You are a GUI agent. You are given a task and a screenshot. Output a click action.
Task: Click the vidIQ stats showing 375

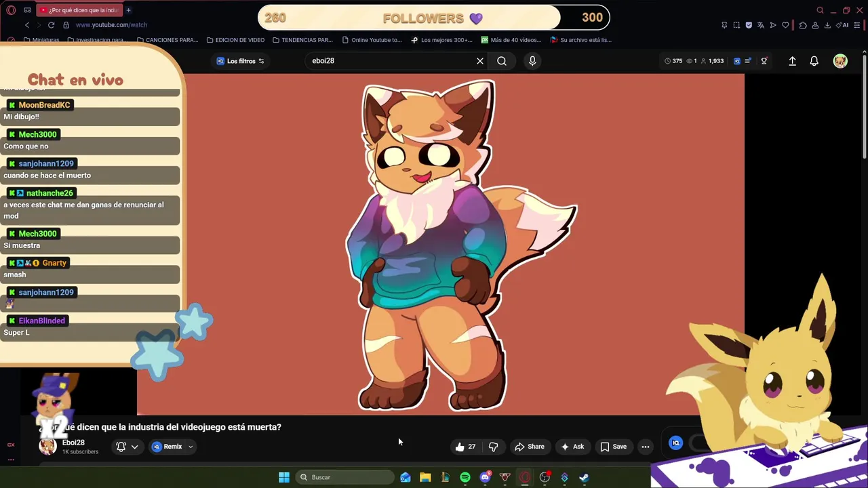(x=673, y=61)
